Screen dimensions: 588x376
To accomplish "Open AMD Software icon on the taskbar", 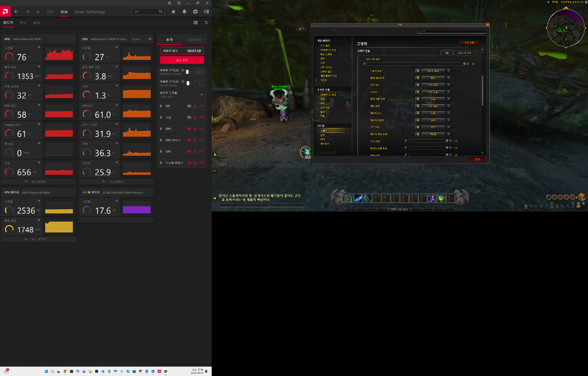I will click(x=159, y=371).
